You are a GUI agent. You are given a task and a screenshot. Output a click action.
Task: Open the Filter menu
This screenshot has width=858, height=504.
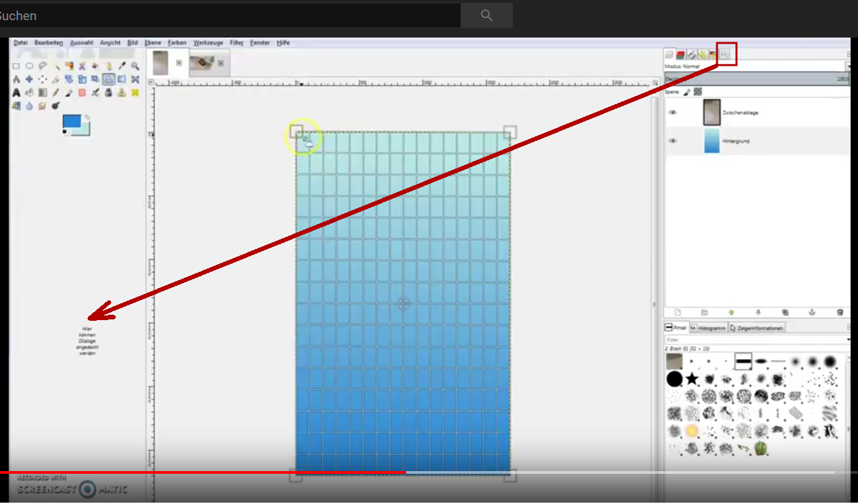[x=236, y=43]
